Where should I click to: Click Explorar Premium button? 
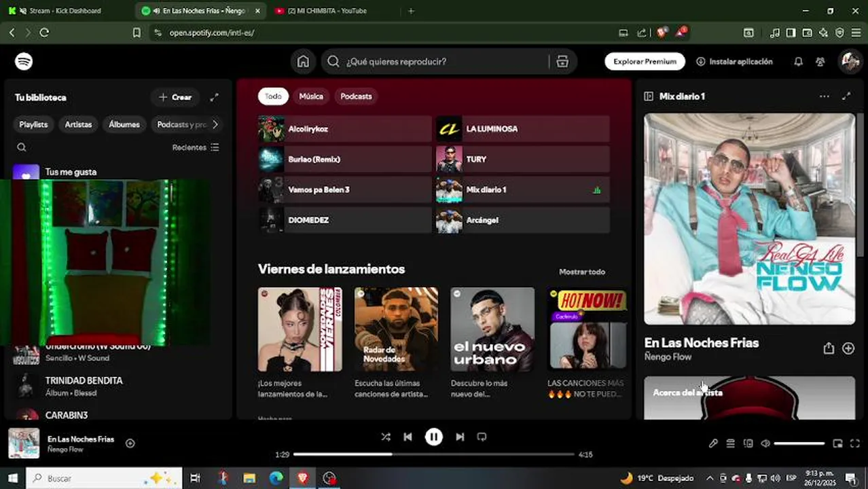[x=645, y=62]
